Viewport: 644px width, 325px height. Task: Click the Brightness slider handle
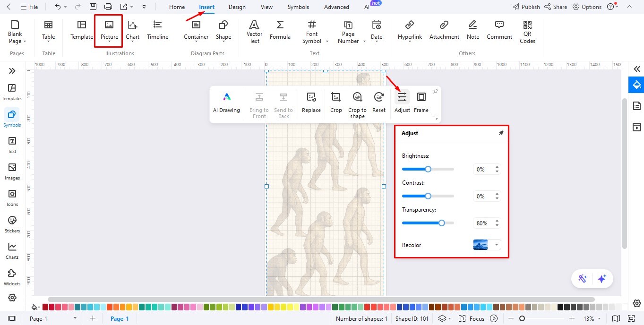click(428, 169)
